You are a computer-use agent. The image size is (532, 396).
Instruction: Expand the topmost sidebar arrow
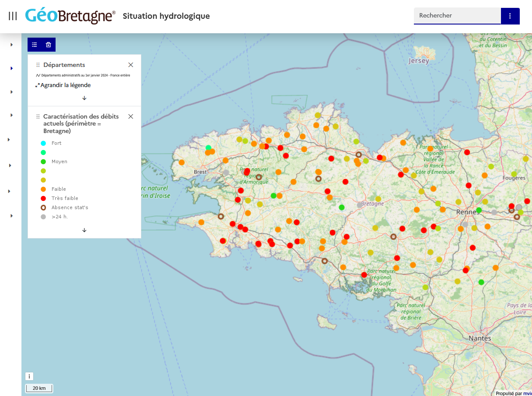(x=12, y=45)
